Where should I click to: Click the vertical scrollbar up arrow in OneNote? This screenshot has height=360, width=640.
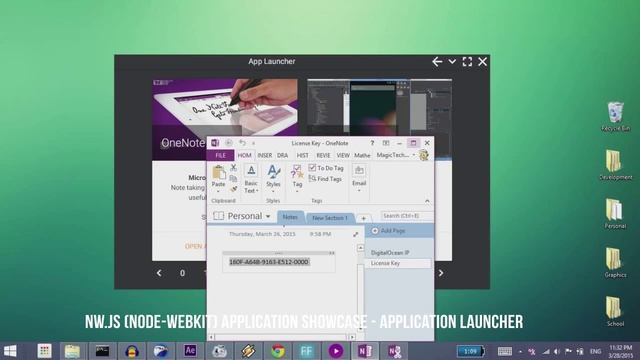coord(360,248)
